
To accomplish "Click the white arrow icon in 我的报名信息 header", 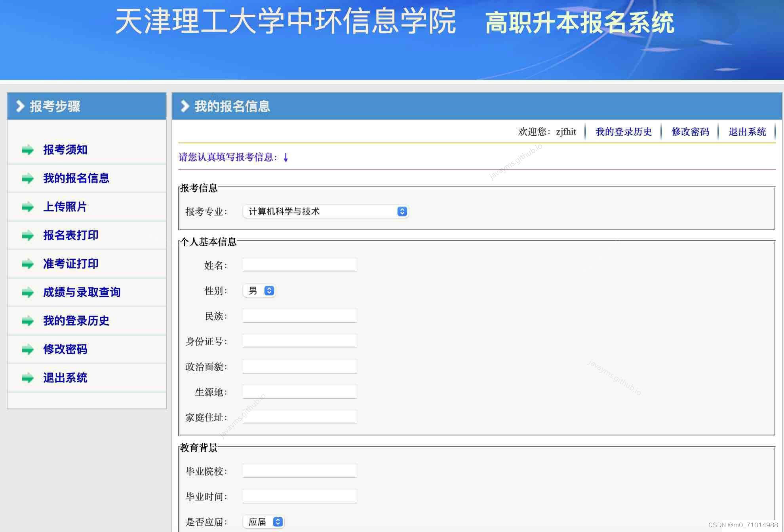I will [x=184, y=106].
